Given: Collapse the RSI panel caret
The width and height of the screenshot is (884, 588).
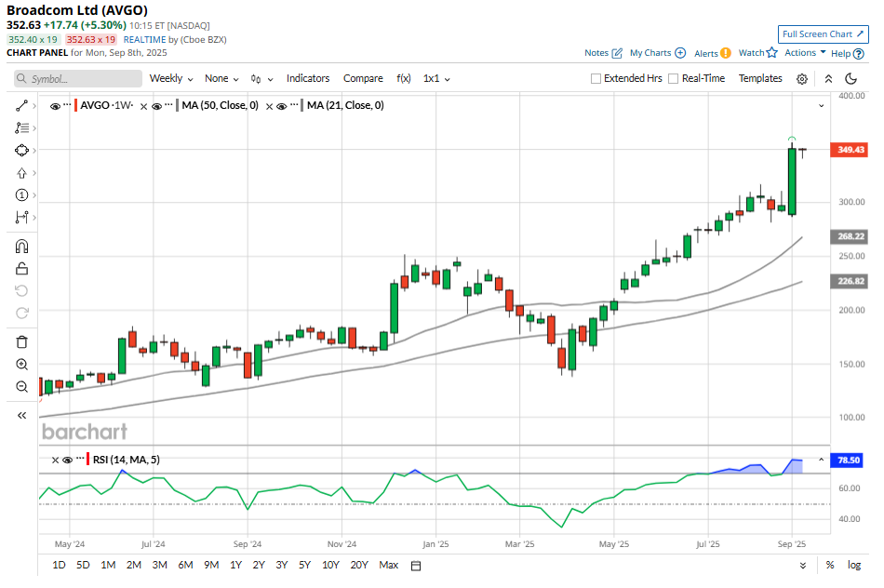Looking at the screenshot, I should point(822,460).
